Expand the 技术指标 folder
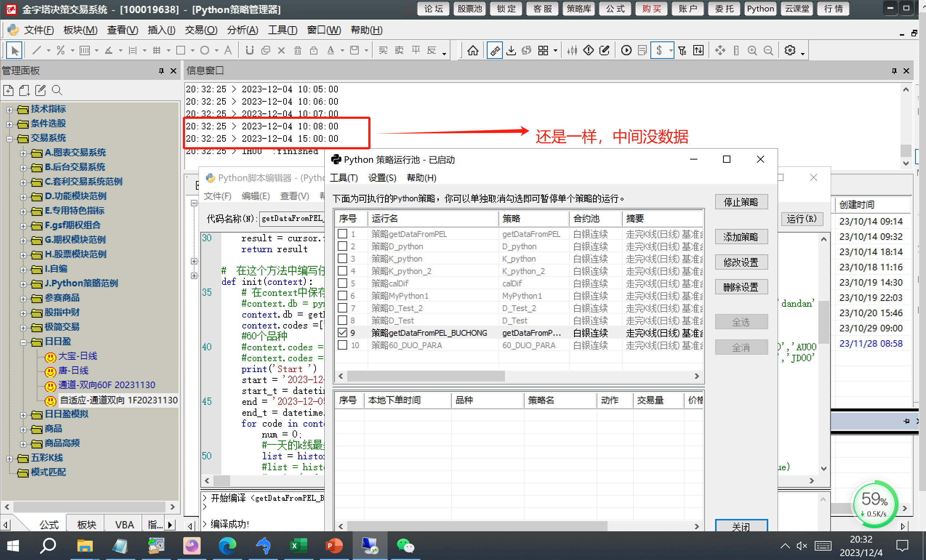The width and height of the screenshot is (926, 560). [x=9, y=110]
